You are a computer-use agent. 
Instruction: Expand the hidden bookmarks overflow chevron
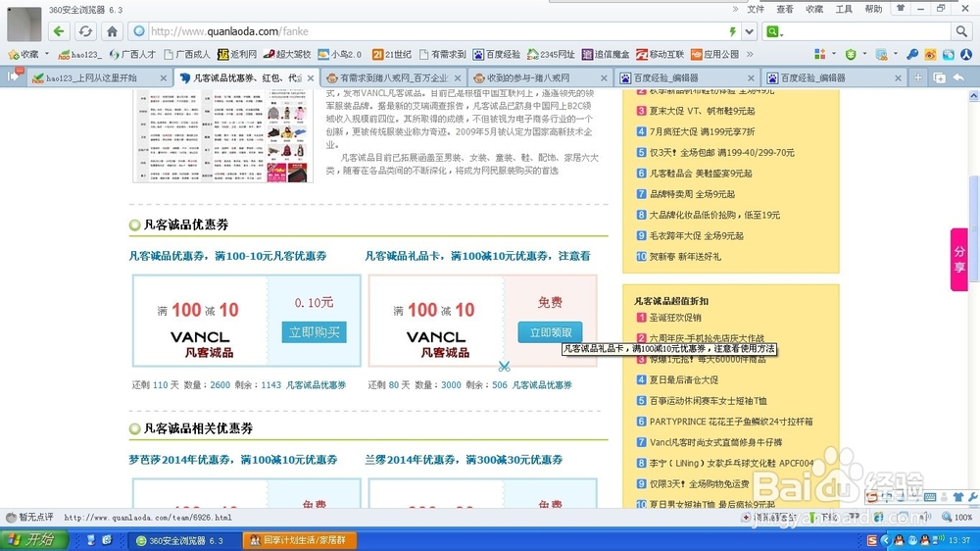[x=750, y=54]
